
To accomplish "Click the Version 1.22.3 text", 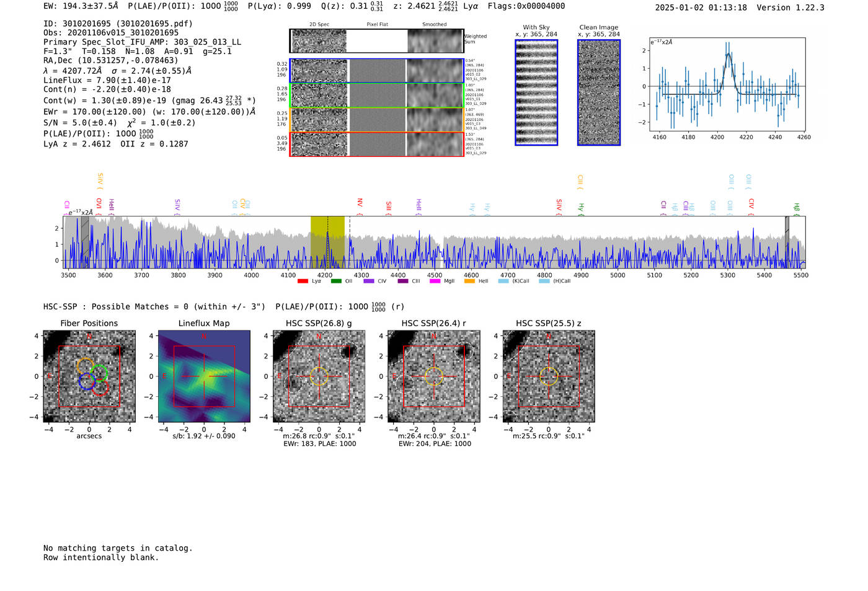I will click(790, 7).
